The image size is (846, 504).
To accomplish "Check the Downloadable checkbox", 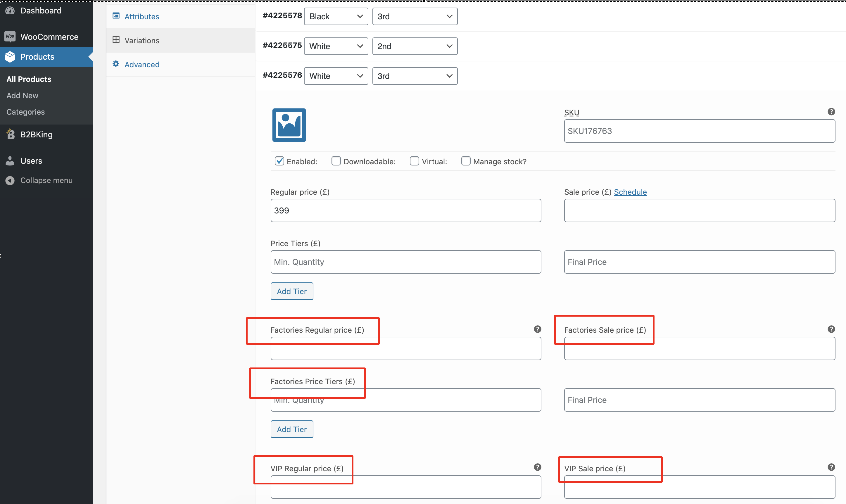I will [336, 161].
